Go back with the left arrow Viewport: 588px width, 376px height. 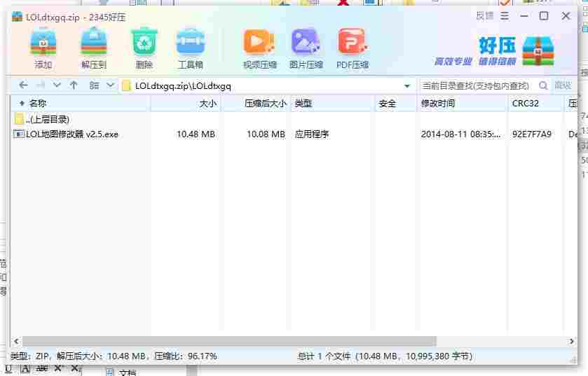pos(23,85)
